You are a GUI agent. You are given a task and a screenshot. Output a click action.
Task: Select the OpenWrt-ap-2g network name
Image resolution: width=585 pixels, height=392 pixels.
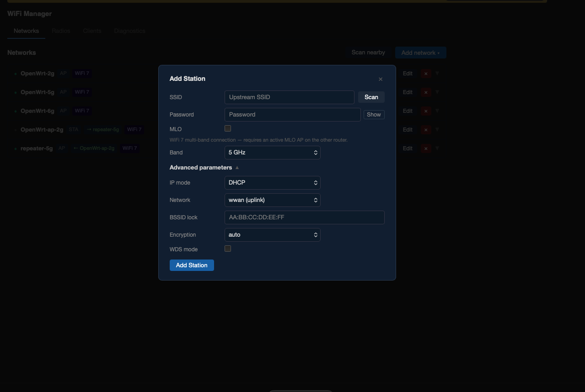(42, 130)
